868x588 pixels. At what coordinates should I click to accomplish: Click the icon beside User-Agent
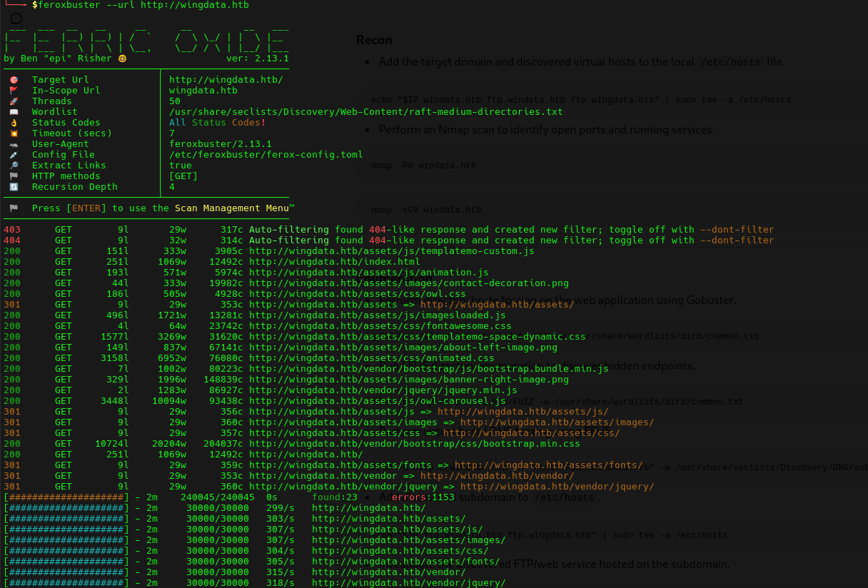coord(14,144)
